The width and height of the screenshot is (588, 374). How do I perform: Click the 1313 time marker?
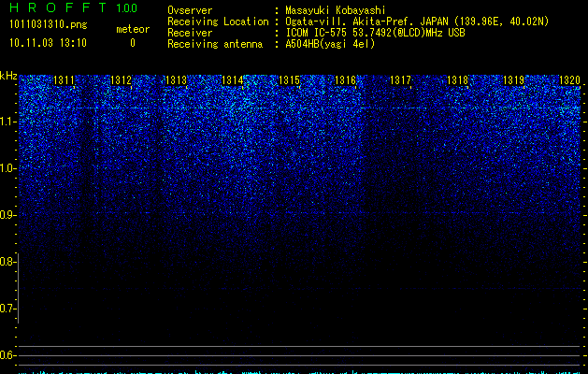click(x=177, y=80)
